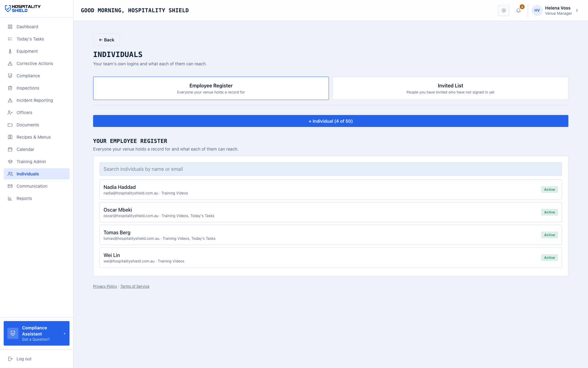
Task: Click Oscar Mbeki's Active status badge
Action: pos(549,212)
